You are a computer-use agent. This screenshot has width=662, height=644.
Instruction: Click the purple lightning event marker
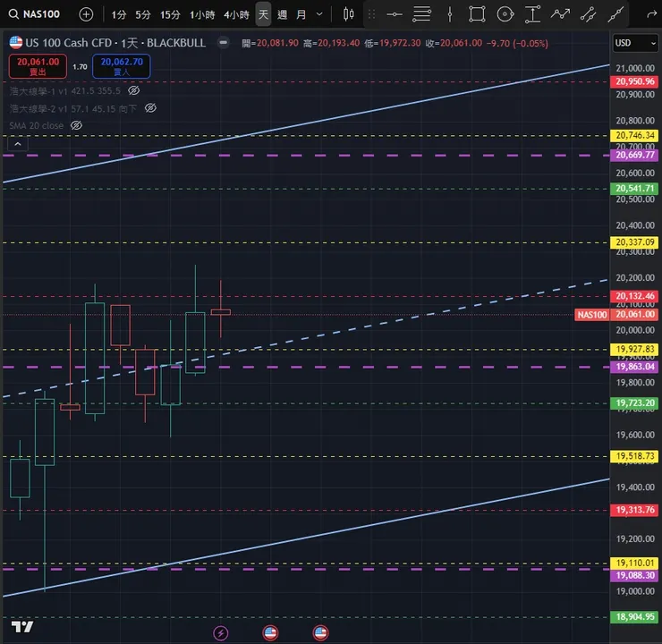click(x=221, y=632)
